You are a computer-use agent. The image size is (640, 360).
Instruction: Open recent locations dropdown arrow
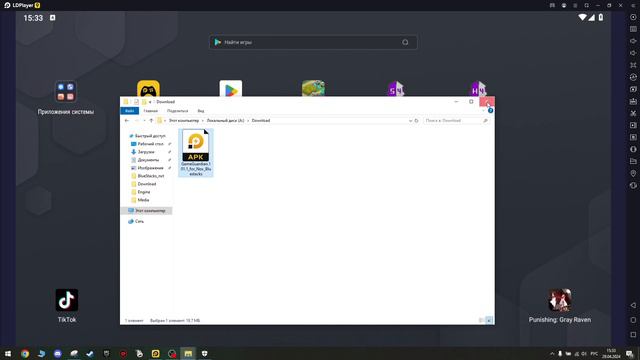tap(144, 120)
